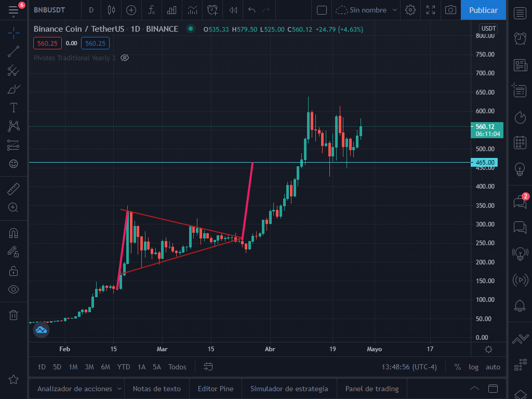This screenshot has width=532, height=399.
Task: Open the emoji icons tool
Action: [x=14, y=164]
